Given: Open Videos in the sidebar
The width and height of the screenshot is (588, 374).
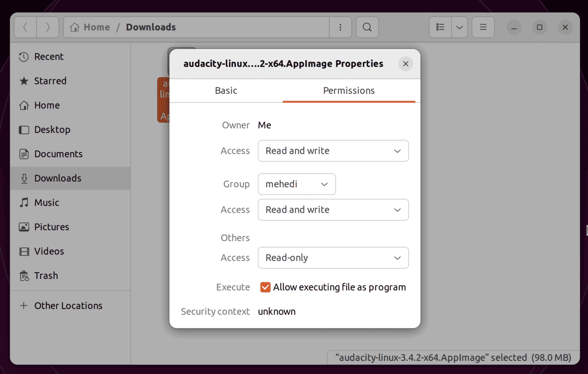Looking at the screenshot, I should (70, 251).
